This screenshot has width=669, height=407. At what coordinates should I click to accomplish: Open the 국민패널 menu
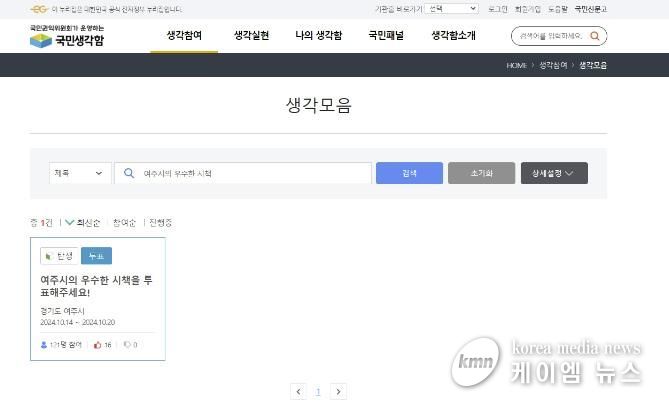coord(386,35)
